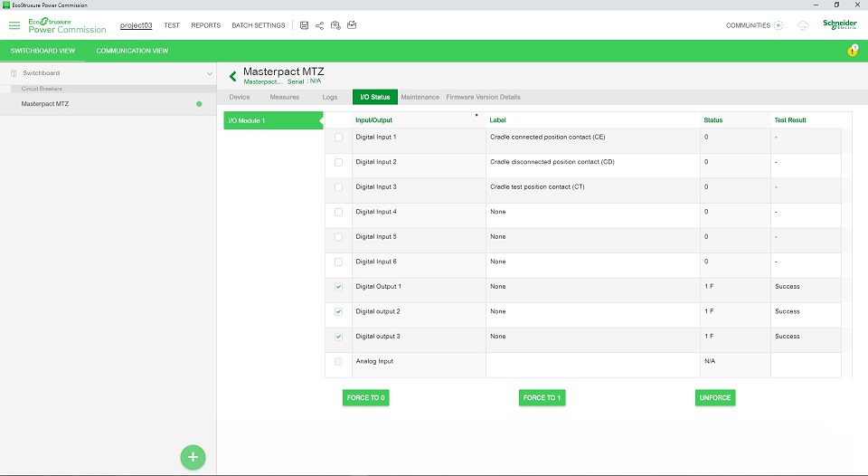Check the Digital Input 3 checkbox

point(339,187)
